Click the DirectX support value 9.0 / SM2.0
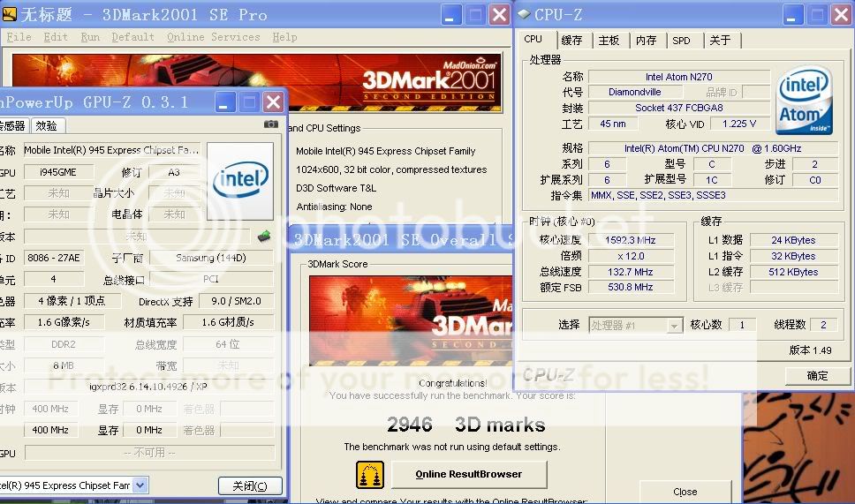Screen dimensions: 855x504 [236, 301]
